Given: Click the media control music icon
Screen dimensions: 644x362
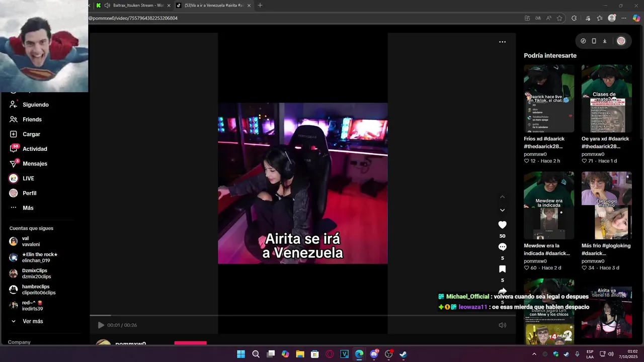Looking at the screenshot, I should click(x=588, y=18).
